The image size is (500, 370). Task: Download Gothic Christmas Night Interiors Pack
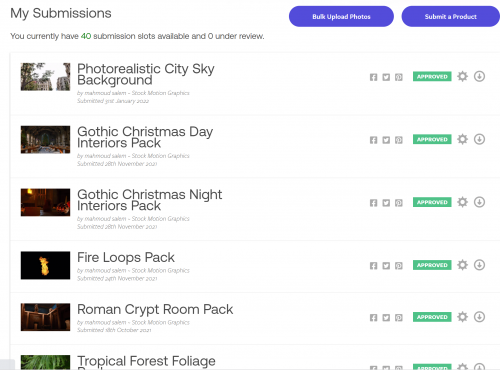pyautogui.click(x=479, y=202)
